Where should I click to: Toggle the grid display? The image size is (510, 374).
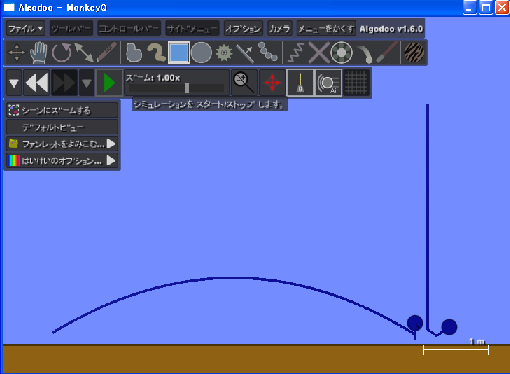(357, 82)
